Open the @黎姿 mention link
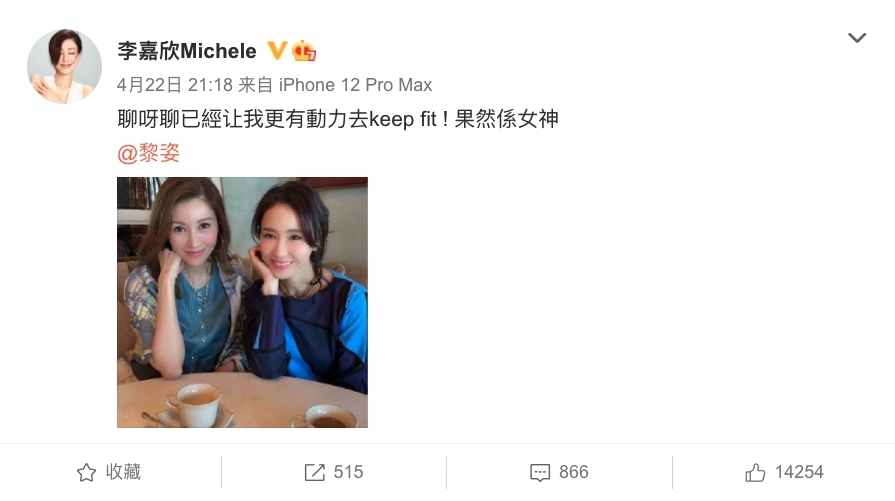The width and height of the screenshot is (895, 501). pyautogui.click(x=148, y=153)
